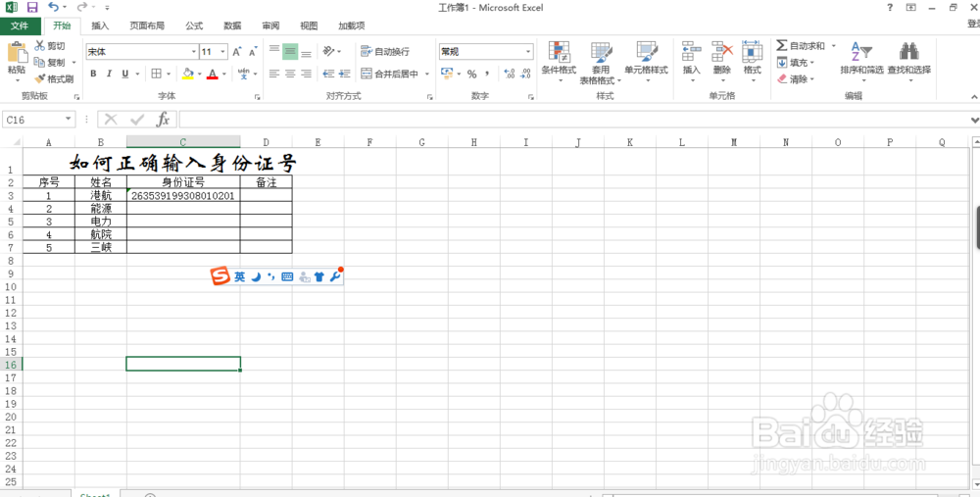Click the Undo arrow icon

[x=53, y=8]
